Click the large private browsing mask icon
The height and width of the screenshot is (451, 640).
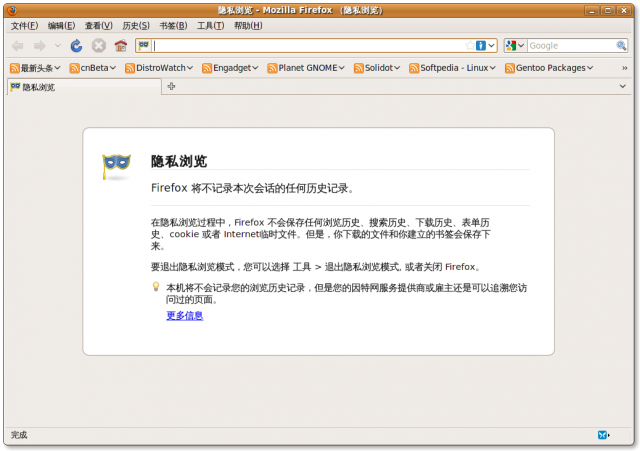[x=116, y=166]
